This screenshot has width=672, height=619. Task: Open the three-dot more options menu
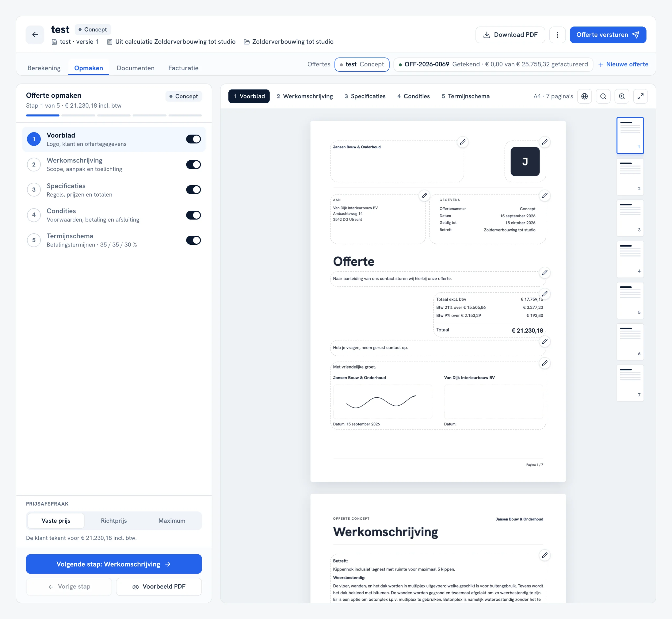558,35
